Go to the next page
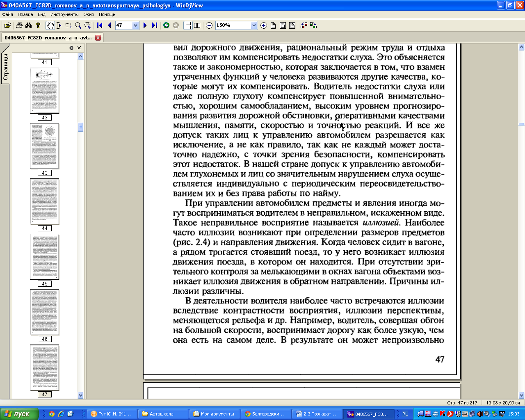The image size is (525, 420). 145,25
